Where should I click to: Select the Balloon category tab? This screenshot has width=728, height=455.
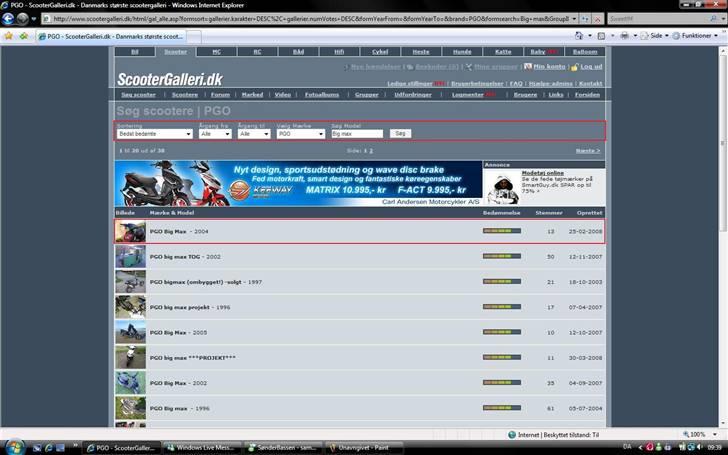[x=585, y=52]
